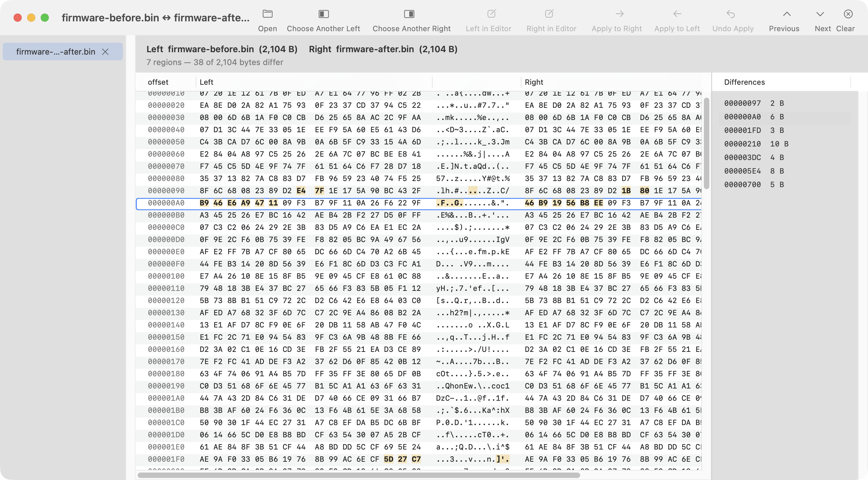Click the vertical scrollbar thumb
Image resolution: width=868 pixels, height=480 pixels.
pyautogui.click(x=707, y=143)
